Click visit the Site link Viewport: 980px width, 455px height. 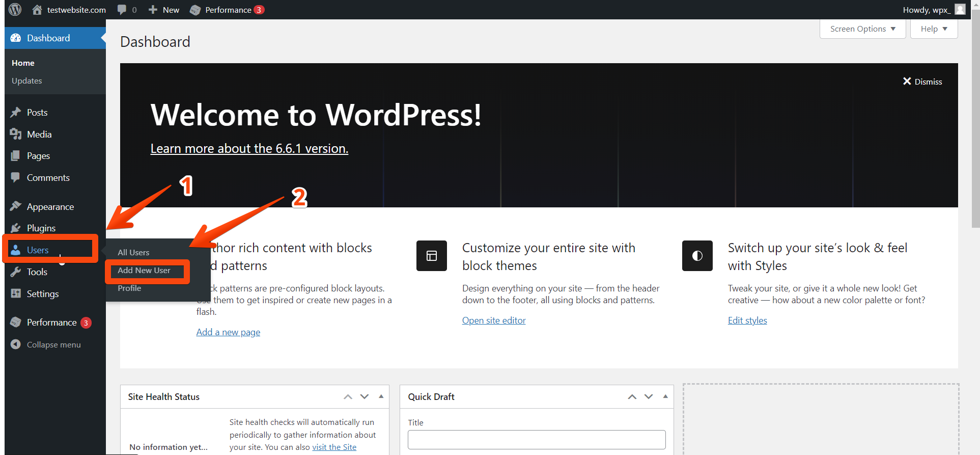pos(334,447)
